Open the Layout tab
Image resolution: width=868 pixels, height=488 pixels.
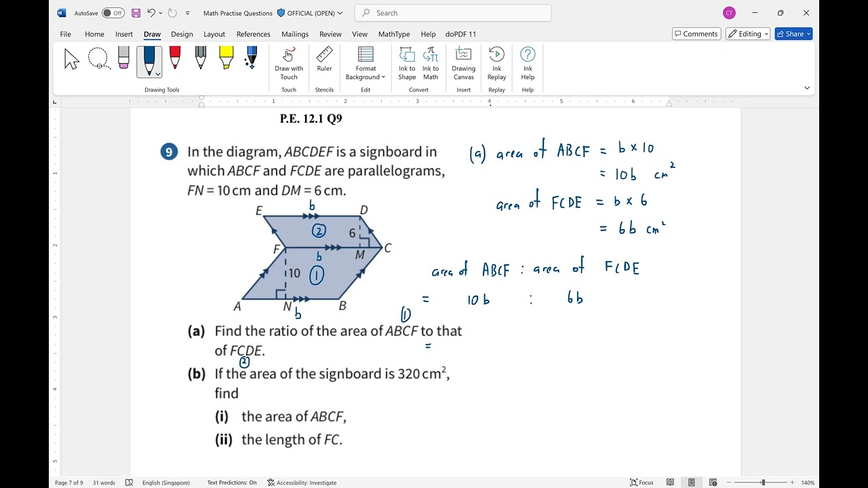214,34
